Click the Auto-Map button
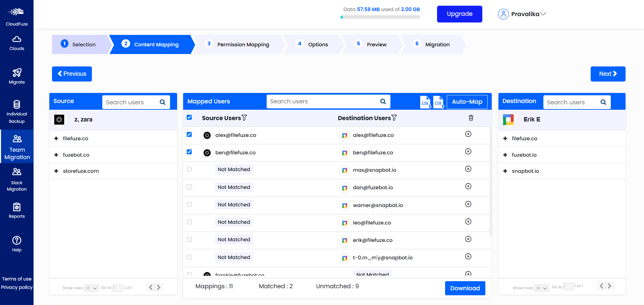Viewport: 644px width, 305px height. tap(467, 102)
